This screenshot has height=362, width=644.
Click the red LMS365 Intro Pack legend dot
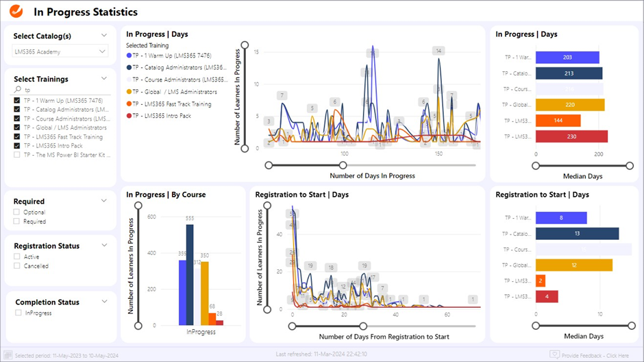point(129,116)
